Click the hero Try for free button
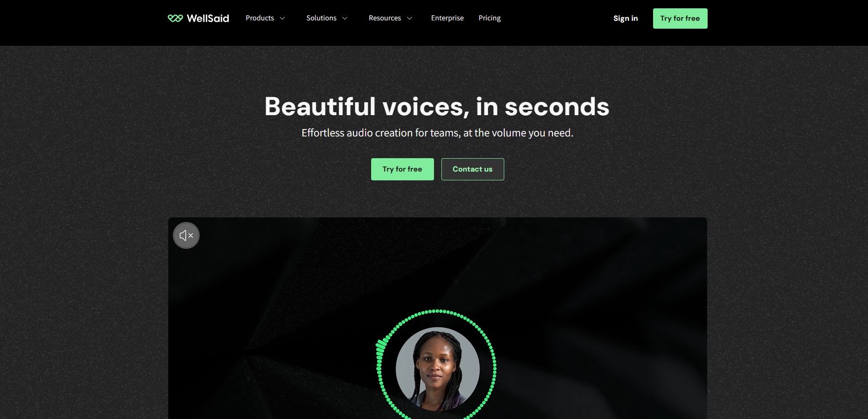The width and height of the screenshot is (868, 419). click(402, 169)
